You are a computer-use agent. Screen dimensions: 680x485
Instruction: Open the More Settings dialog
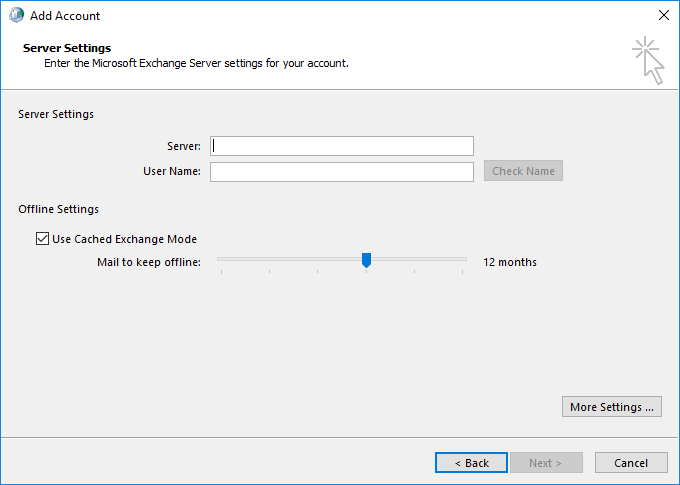611,406
